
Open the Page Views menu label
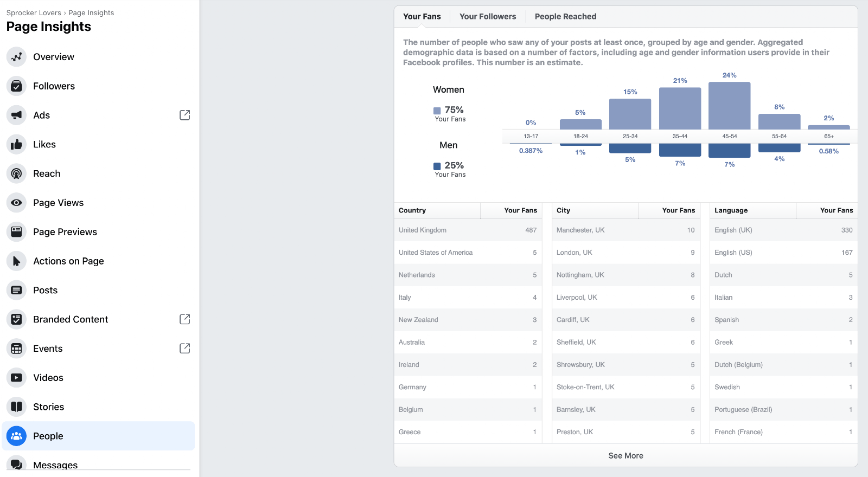pyautogui.click(x=59, y=203)
